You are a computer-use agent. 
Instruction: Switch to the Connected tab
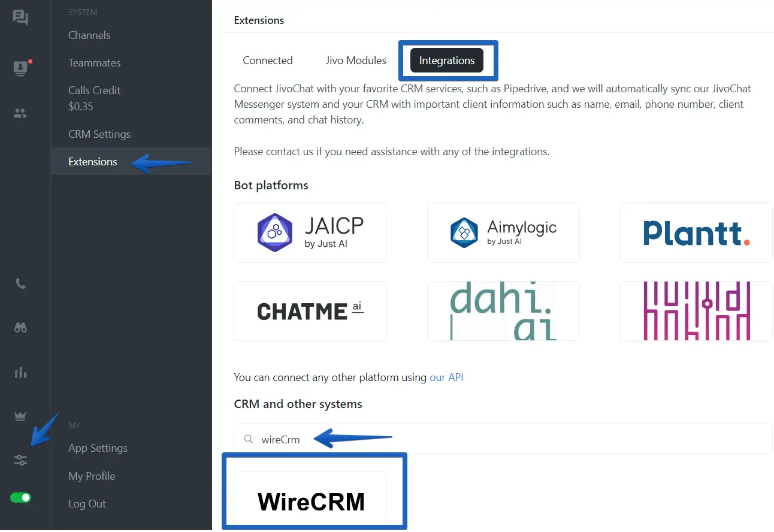[268, 61]
